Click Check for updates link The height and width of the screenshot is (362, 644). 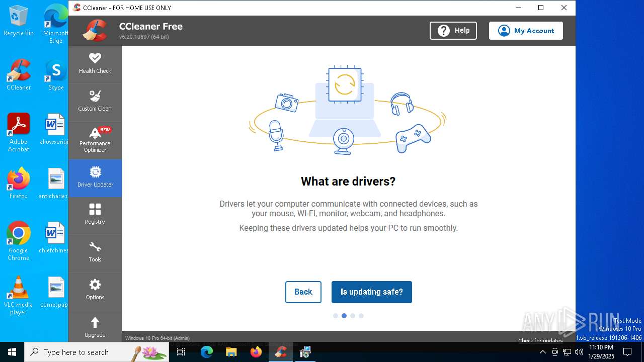point(540,340)
